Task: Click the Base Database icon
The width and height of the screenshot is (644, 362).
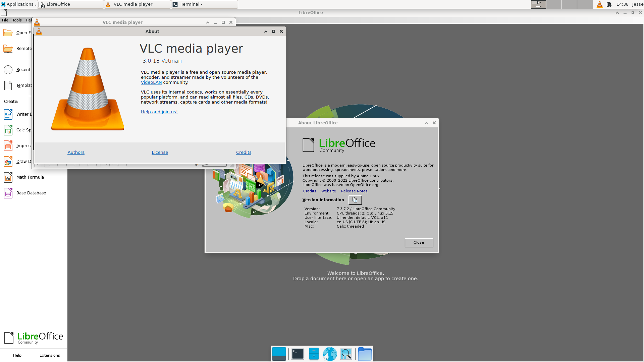Action: click(8, 193)
